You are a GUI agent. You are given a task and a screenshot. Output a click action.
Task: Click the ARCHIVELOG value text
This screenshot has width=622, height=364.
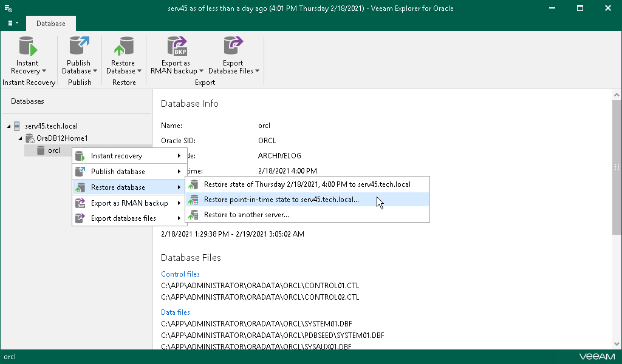[x=279, y=156]
